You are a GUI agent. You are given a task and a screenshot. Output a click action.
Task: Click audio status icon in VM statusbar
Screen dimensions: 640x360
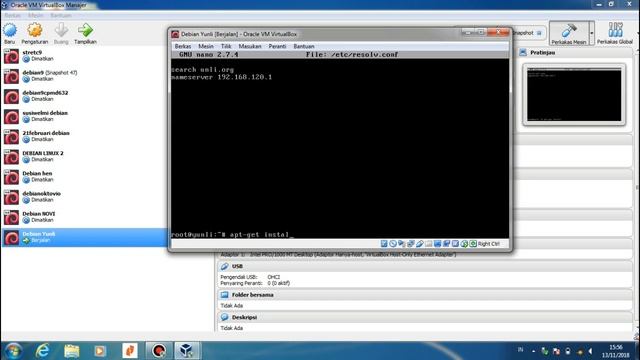[x=402, y=244]
